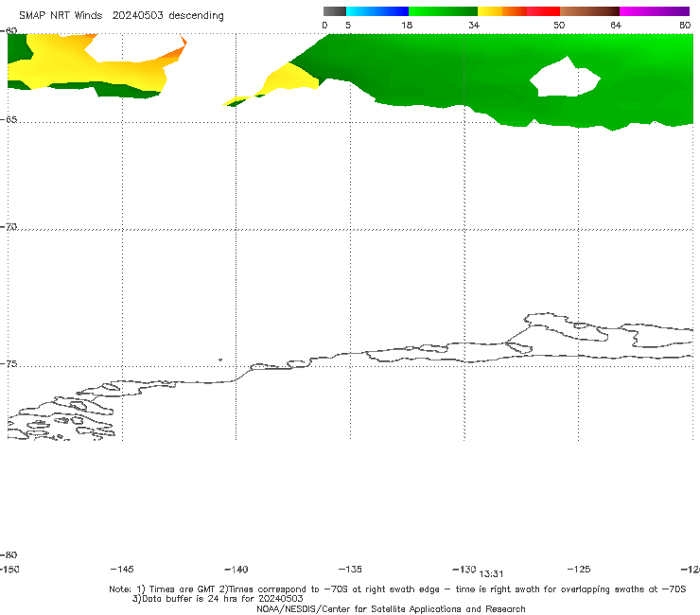The height and width of the screenshot is (615, 700).
Task: Click the date '20240503' in the title
Action: tap(137, 15)
